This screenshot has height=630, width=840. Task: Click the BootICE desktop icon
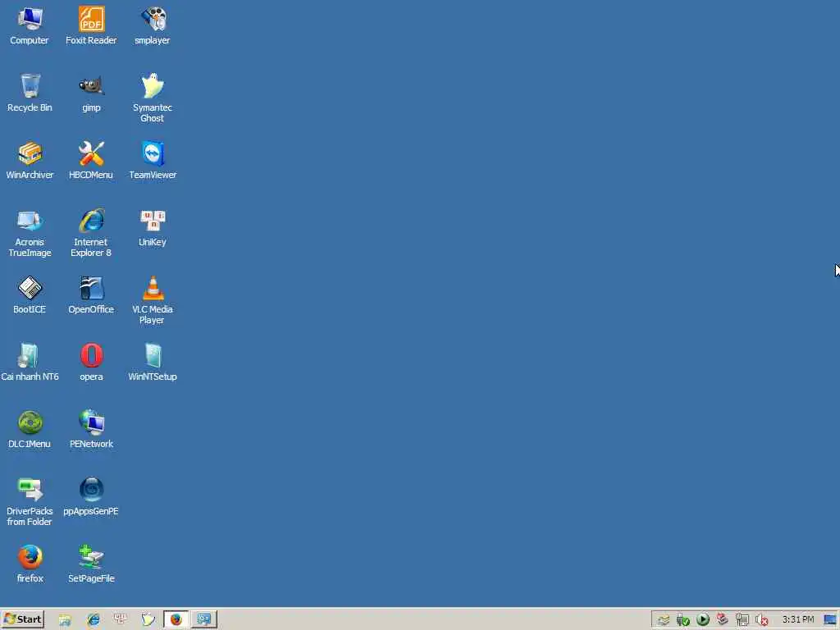click(x=30, y=295)
